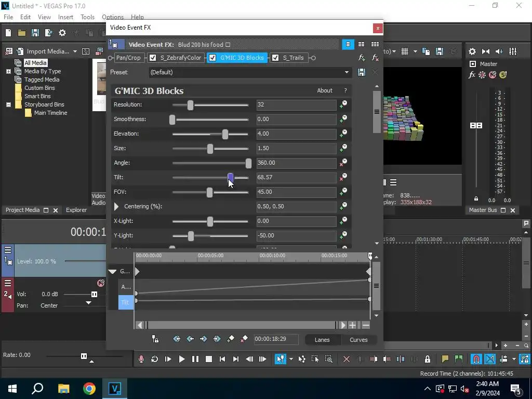The height and width of the screenshot is (399, 532).
Task: Click the question mark help button
Action: (345, 90)
